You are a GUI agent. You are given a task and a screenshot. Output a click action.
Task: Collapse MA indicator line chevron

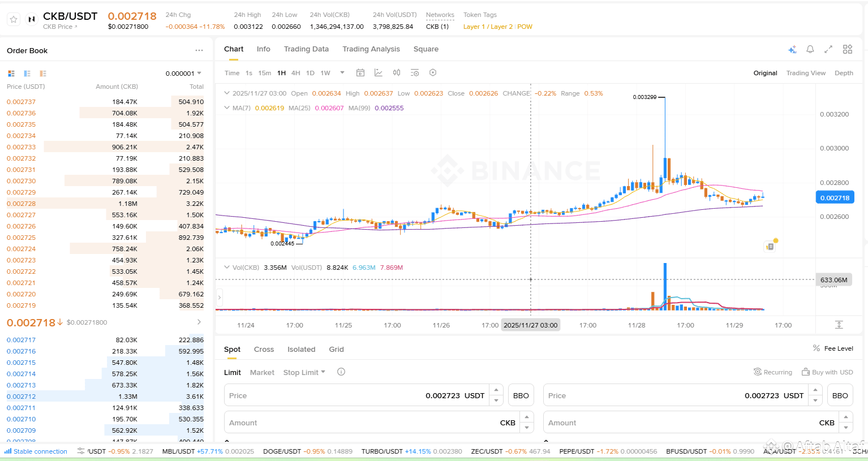tap(227, 108)
